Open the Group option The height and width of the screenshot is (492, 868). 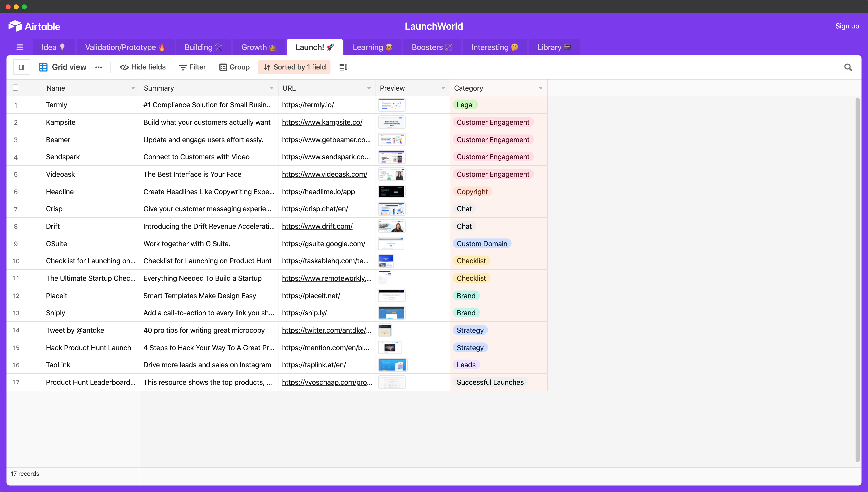(x=235, y=67)
